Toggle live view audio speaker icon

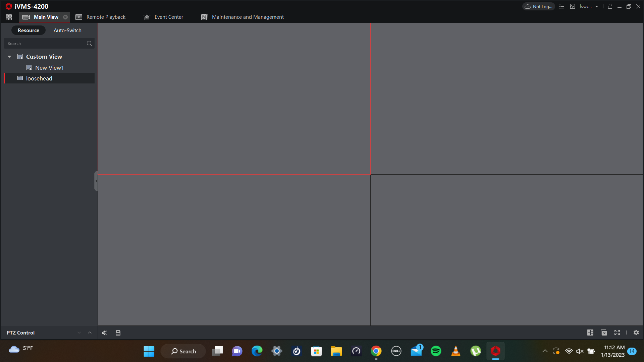105,333
